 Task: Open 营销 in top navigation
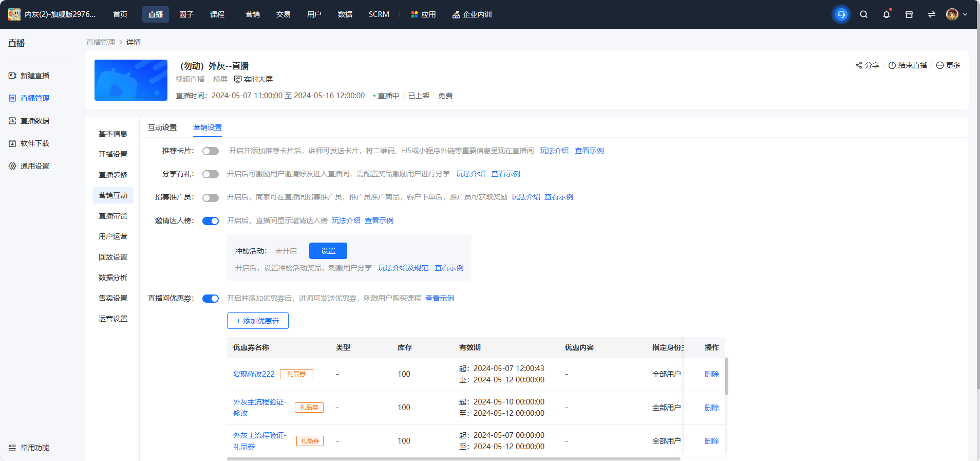click(x=253, y=14)
